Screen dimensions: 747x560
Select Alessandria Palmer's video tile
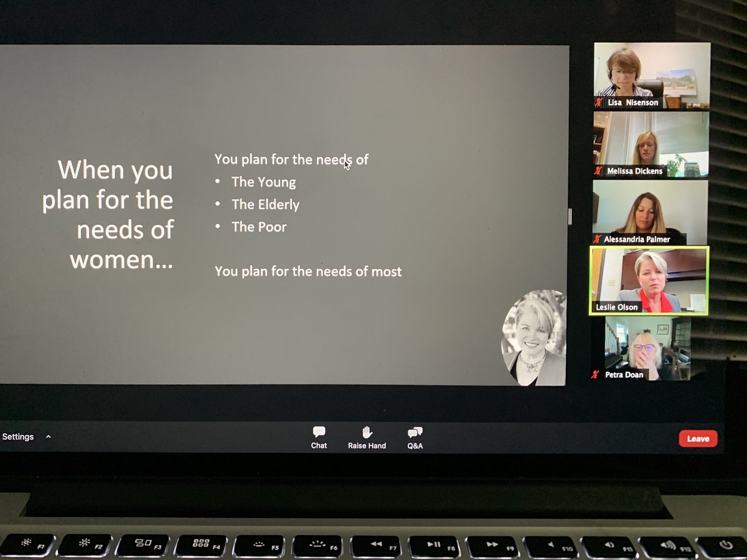[650, 212]
